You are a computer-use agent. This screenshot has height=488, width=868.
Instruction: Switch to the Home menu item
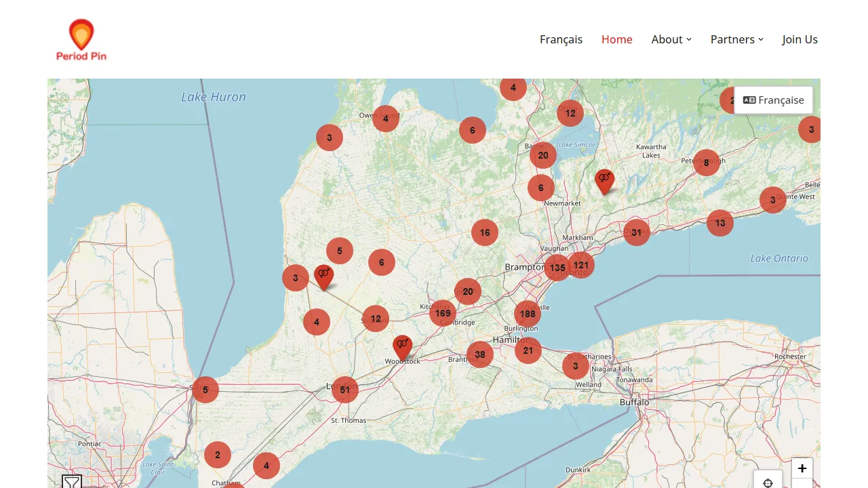pyautogui.click(x=616, y=39)
